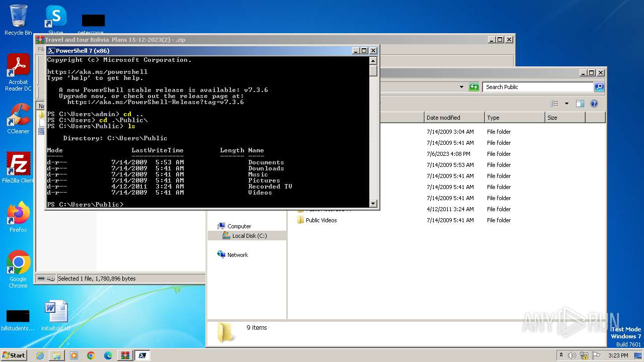644x362 pixels.
Task: Click the Internet Explorer taskbar icon
Action: tap(40, 355)
